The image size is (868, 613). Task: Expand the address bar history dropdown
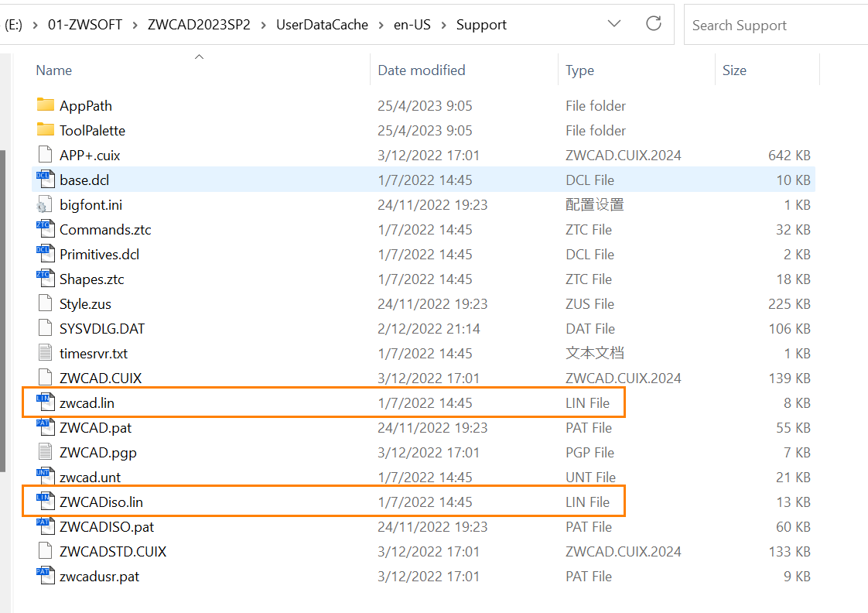(614, 24)
